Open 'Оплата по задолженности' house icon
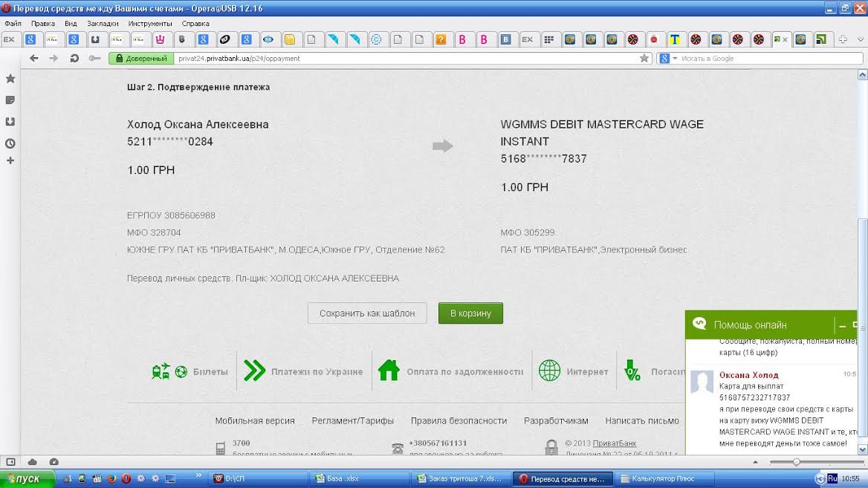Viewport: 868px width, 488px height. (389, 370)
